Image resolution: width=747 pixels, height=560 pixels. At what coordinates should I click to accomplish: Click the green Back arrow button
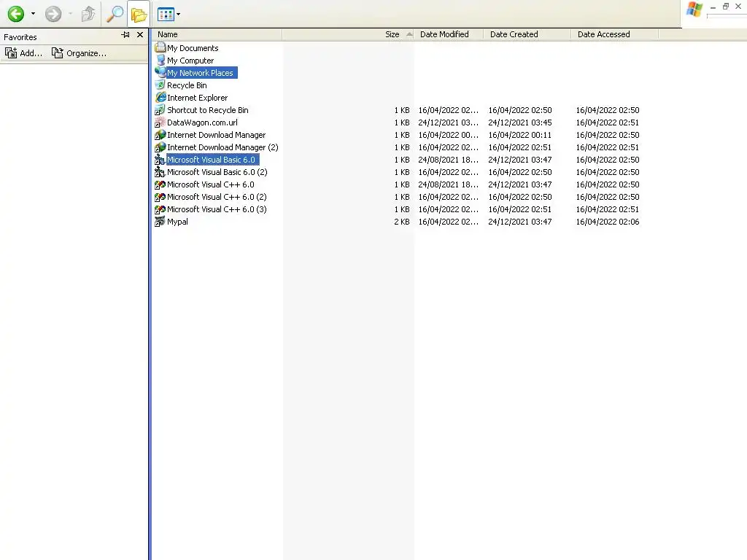click(16, 14)
